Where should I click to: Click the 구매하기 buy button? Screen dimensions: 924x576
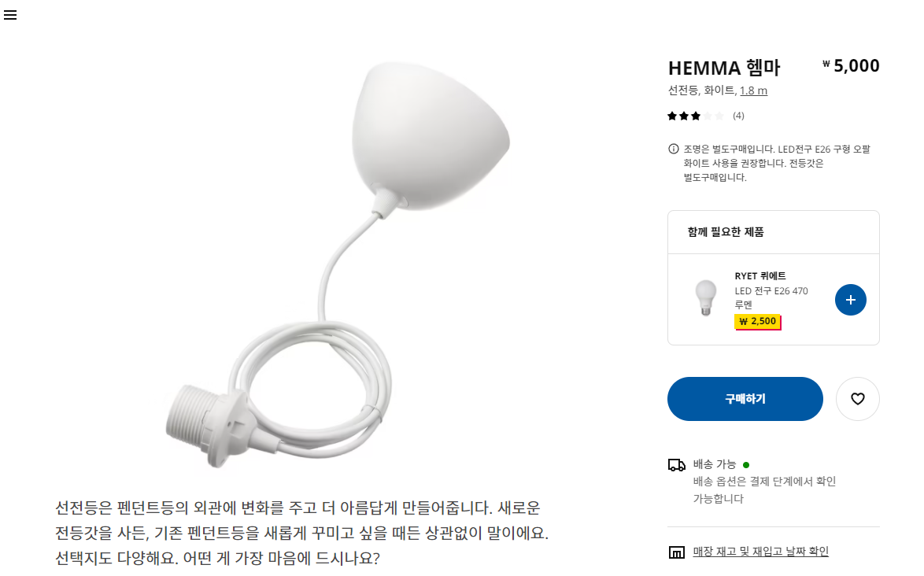pyautogui.click(x=745, y=399)
